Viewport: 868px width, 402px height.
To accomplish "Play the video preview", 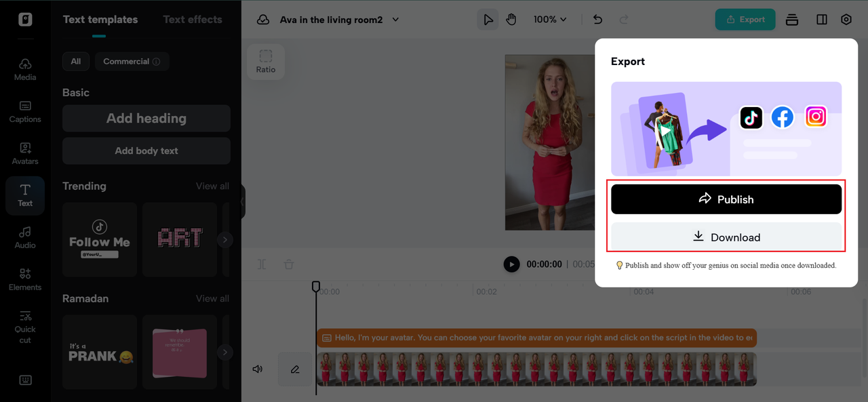I will coord(511,264).
